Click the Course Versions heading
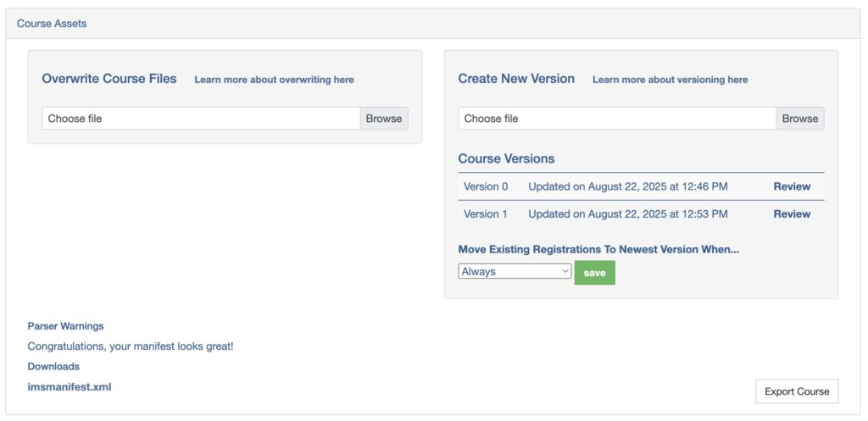This screenshot has height=421, width=868. coord(506,158)
